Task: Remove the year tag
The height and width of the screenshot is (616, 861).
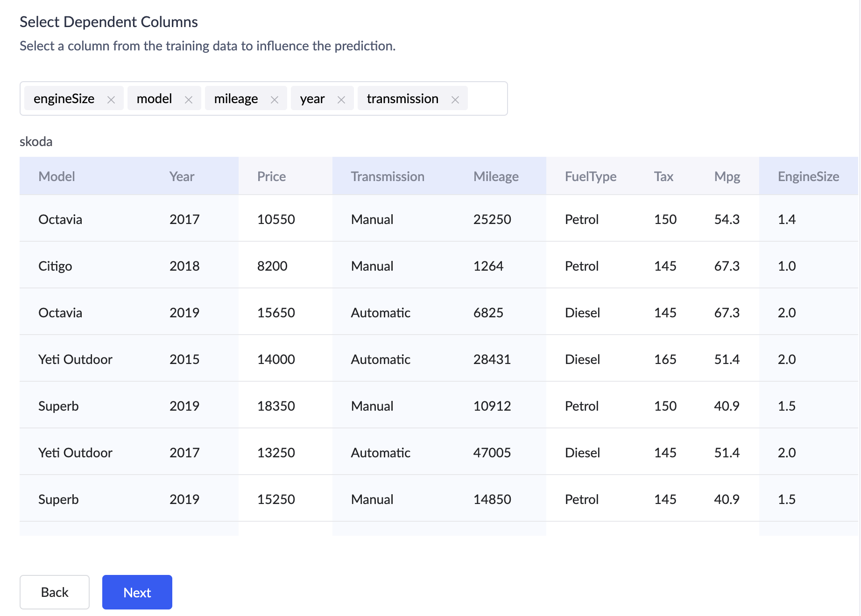Action: click(341, 99)
